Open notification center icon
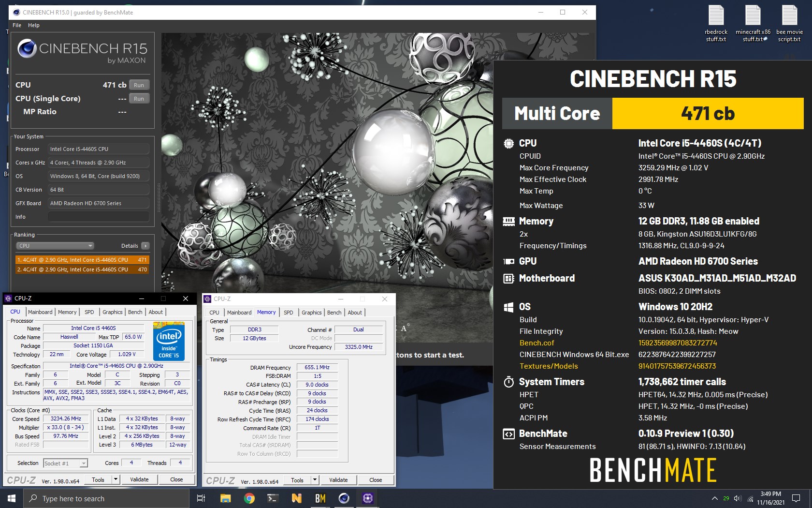Image resolution: width=812 pixels, height=508 pixels. (x=796, y=498)
